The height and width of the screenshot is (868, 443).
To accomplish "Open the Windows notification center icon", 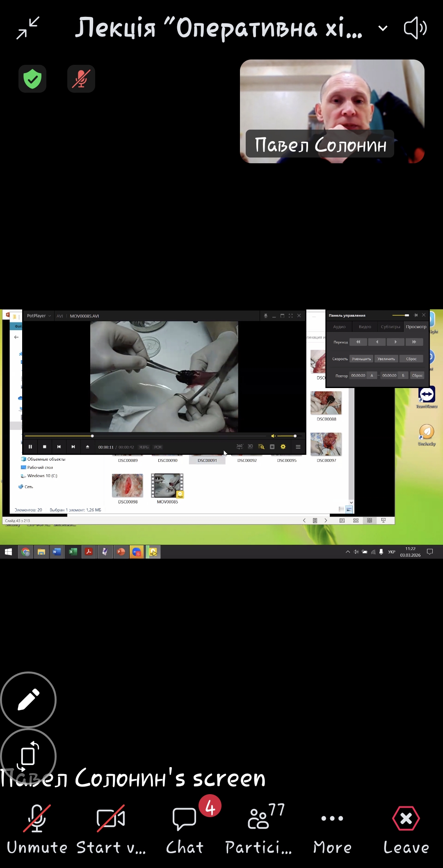I will [x=430, y=552].
